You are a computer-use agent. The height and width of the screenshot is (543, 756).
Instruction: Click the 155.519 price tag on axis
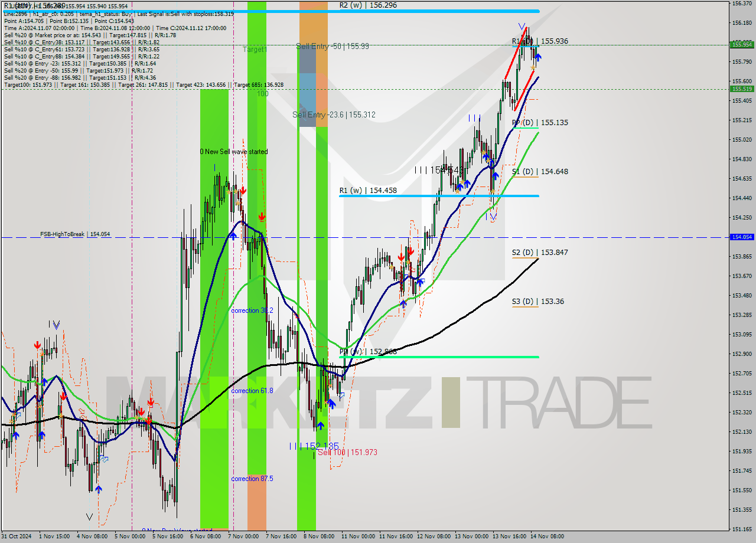(742, 89)
